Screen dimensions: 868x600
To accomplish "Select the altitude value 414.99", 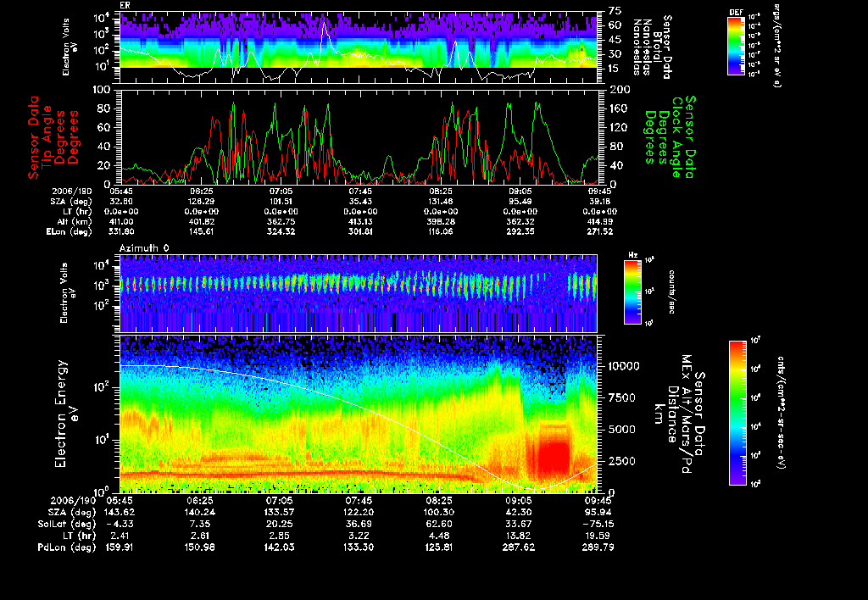I will [600, 222].
